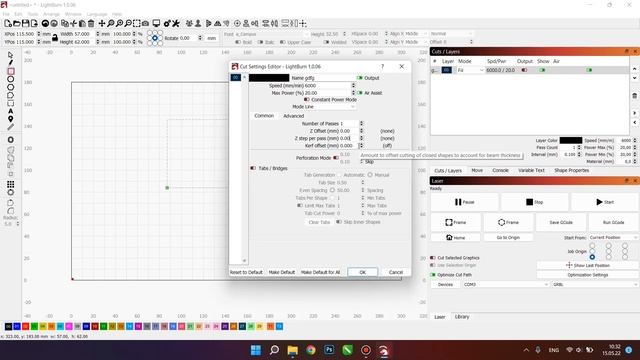Click the Kerf offset spinner
Screen dimensions: 640x360
361,145
